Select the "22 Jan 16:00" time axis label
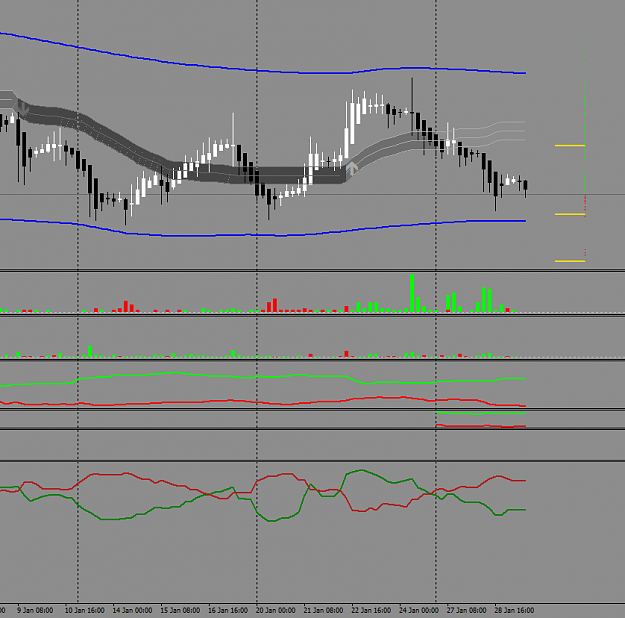625x618 pixels. click(371, 610)
